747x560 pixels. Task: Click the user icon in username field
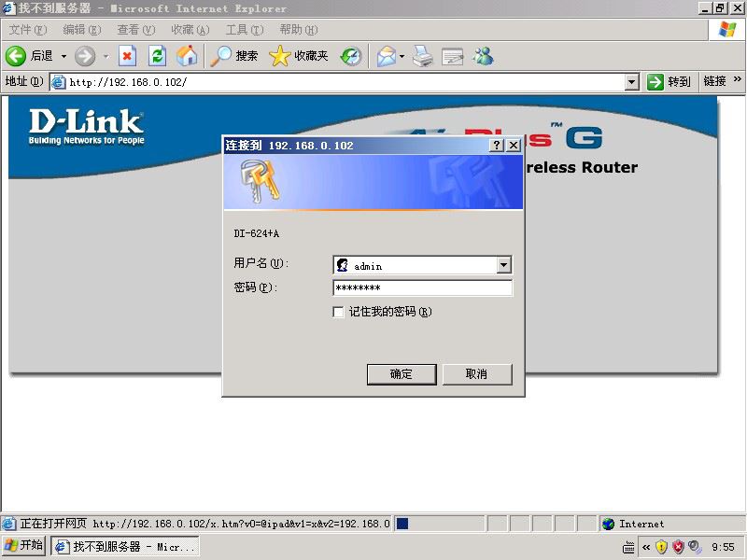(x=343, y=265)
